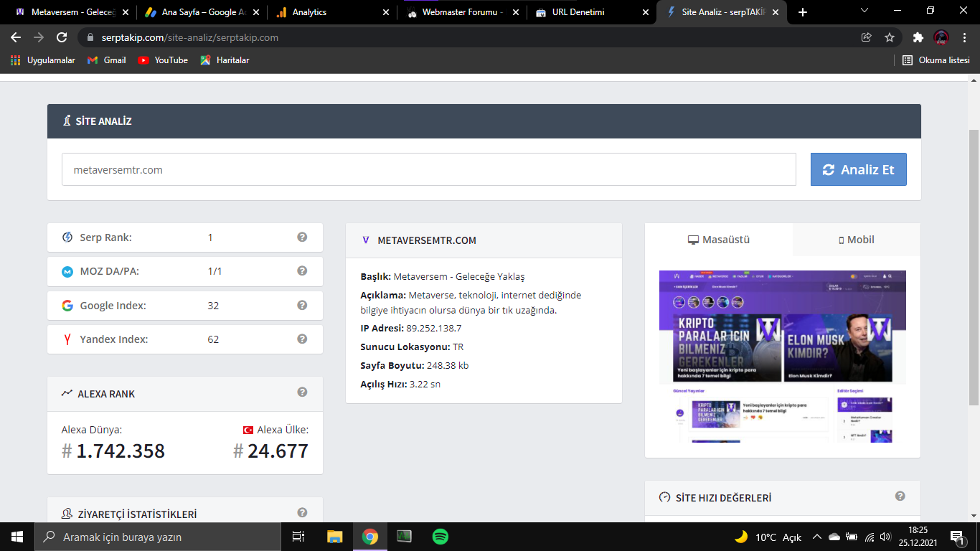Reload the current page

click(x=62, y=37)
